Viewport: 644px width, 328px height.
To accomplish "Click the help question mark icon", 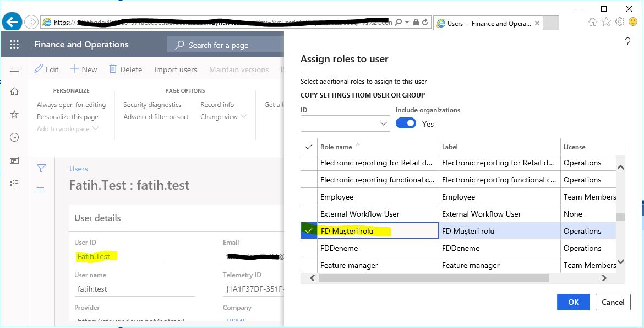I will point(627,42).
